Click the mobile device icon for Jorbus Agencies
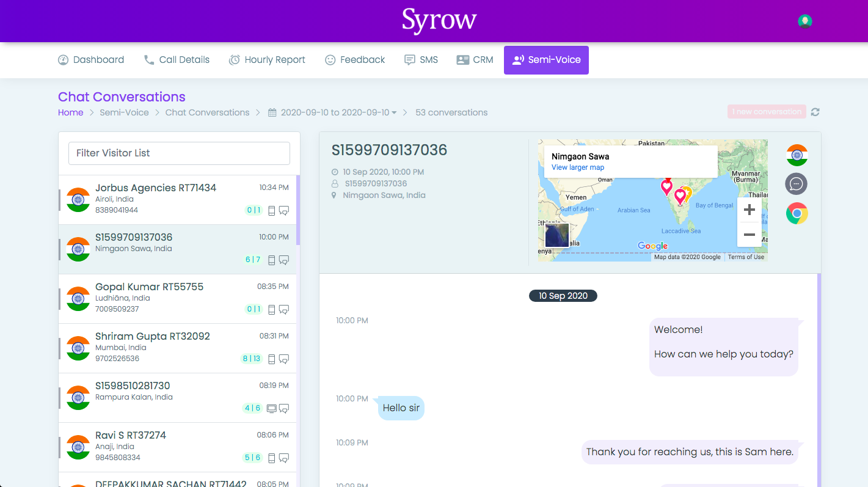This screenshot has height=487, width=868. [x=272, y=211]
